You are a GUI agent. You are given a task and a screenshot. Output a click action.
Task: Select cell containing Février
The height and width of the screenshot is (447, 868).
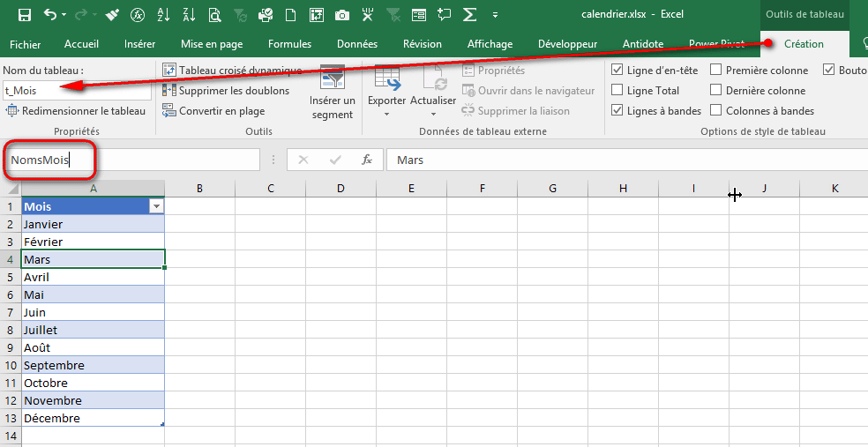[x=93, y=242]
